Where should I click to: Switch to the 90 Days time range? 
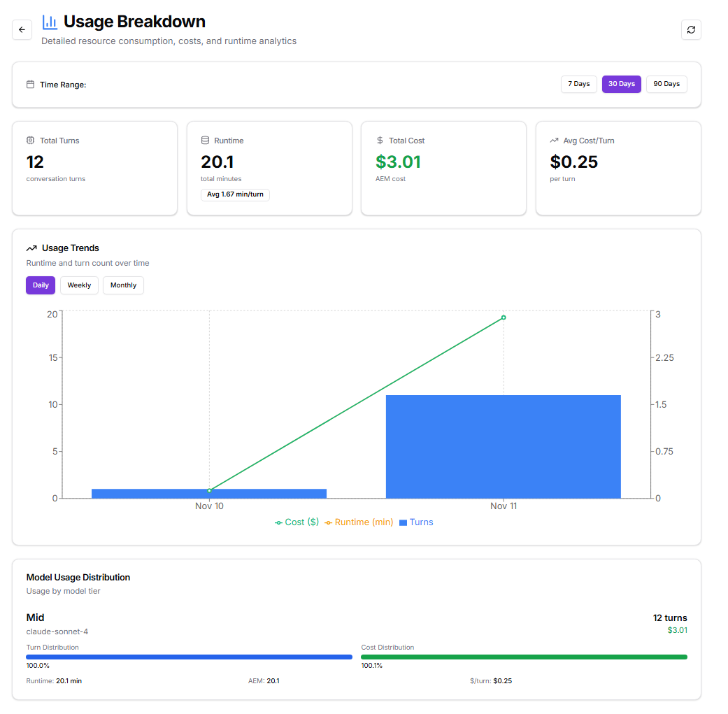666,83
